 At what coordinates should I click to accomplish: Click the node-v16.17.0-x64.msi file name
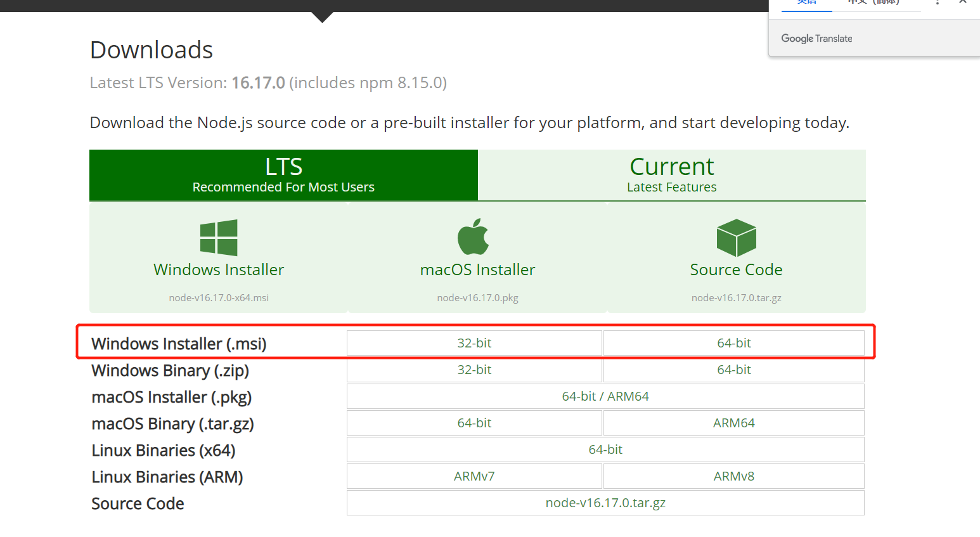tap(219, 297)
